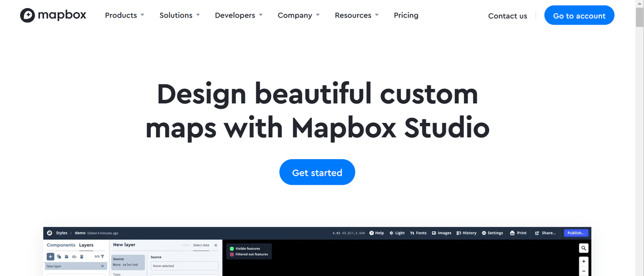Screen dimensions: 644x276
Task: Click the Edited 4 minutes ago text
Action: point(103,233)
